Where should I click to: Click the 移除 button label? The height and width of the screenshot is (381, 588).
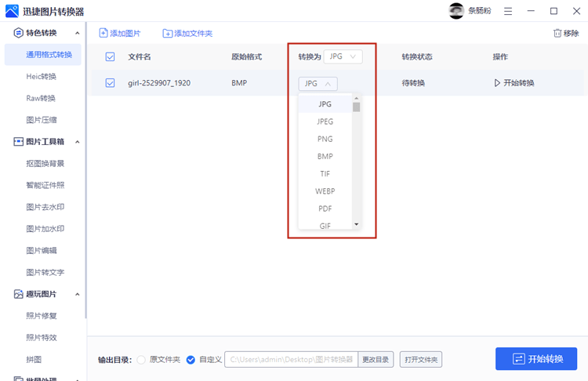[571, 34]
